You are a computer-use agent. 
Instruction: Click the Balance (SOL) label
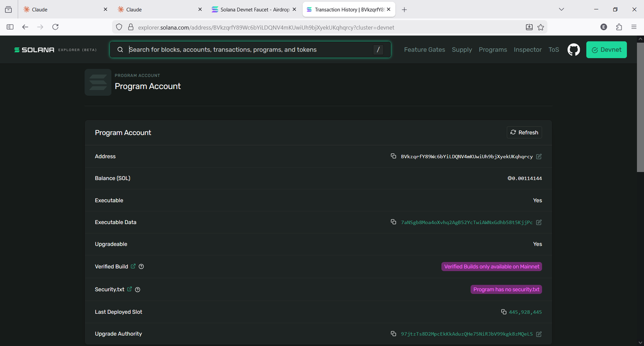coord(113,178)
